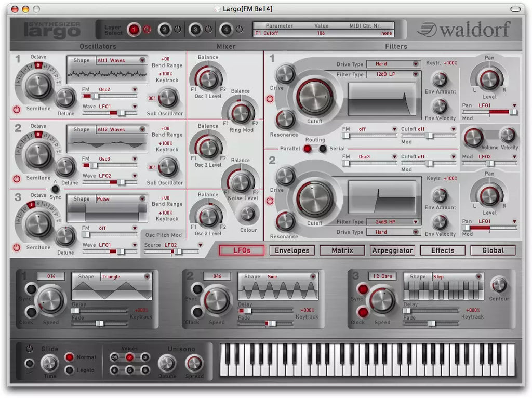
Task: Expand Filter 1 Filter Type dropdown
Action: point(393,74)
